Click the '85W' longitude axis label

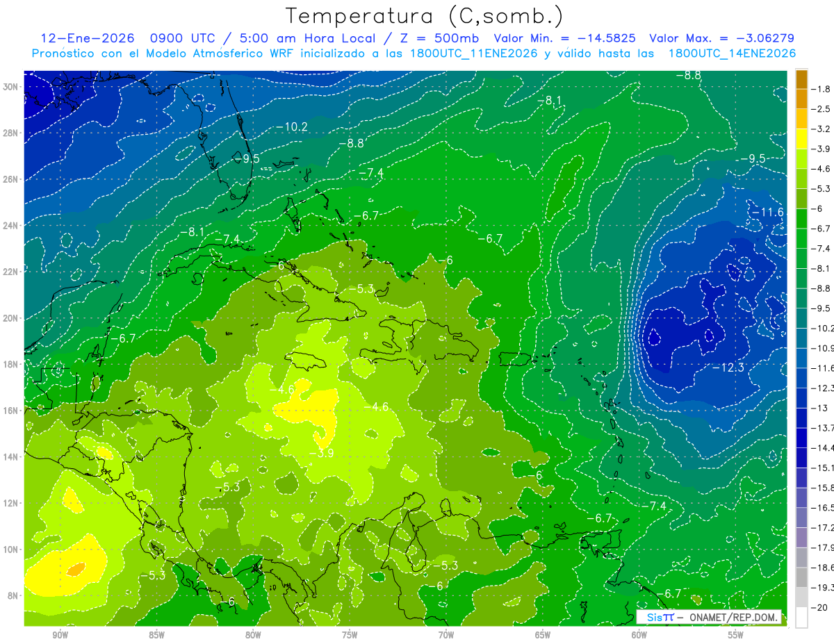[x=156, y=635]
